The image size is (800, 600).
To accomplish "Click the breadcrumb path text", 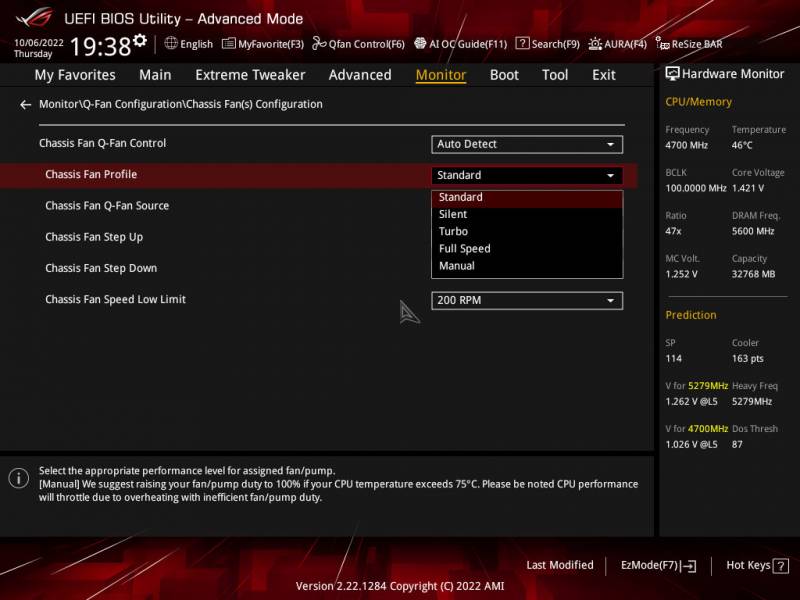I will point(181,104).
